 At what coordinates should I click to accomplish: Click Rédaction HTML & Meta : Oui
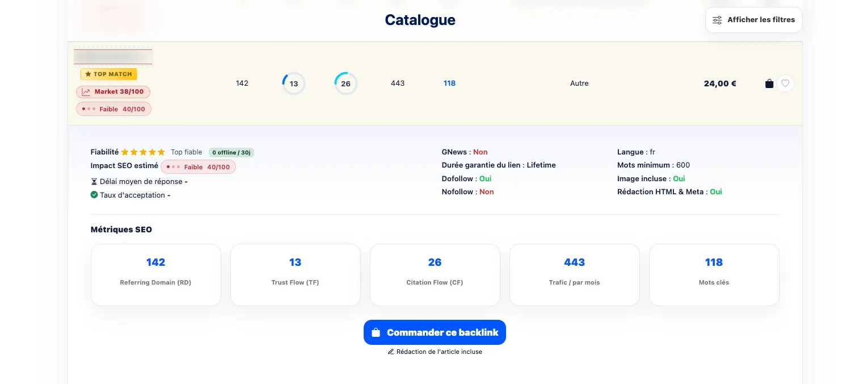[x=669, y=192]
